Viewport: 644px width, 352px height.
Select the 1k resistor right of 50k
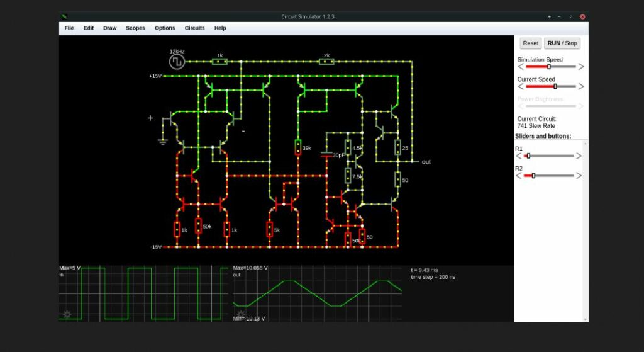pos(226,229)
